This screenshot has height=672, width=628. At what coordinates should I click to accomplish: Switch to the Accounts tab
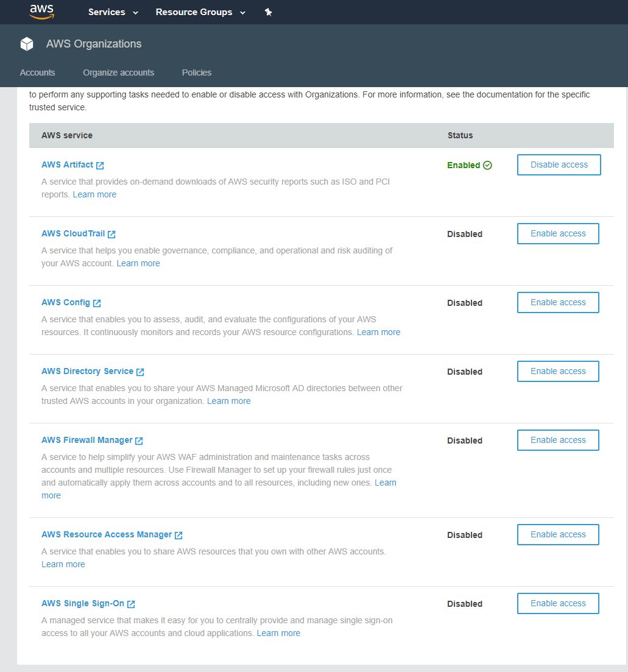[37, 73]
